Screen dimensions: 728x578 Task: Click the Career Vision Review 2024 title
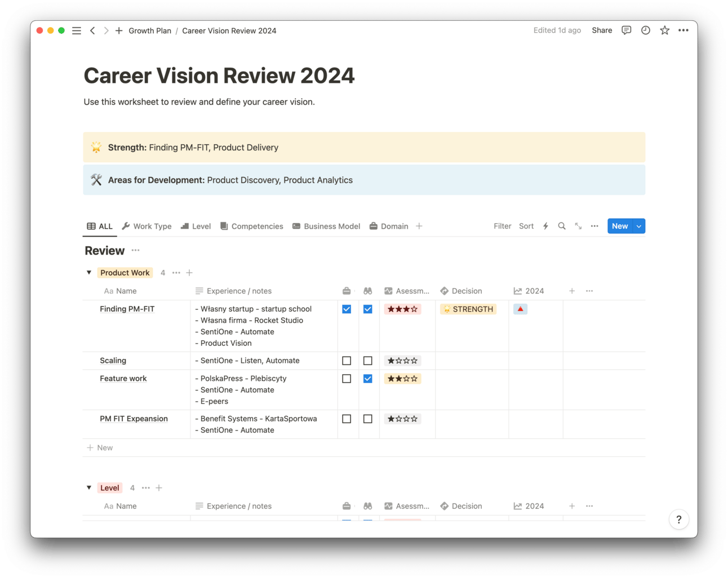[219, 75]
